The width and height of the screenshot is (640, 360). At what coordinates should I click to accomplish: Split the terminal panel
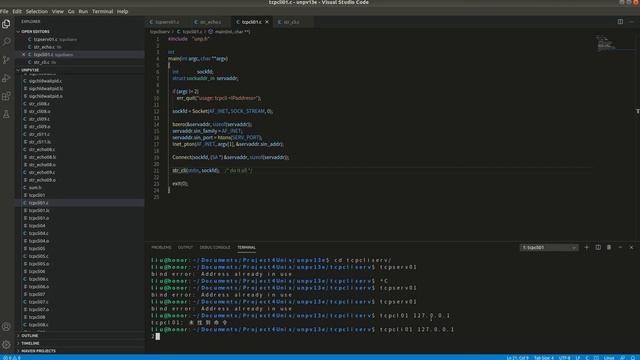point(598,247)
